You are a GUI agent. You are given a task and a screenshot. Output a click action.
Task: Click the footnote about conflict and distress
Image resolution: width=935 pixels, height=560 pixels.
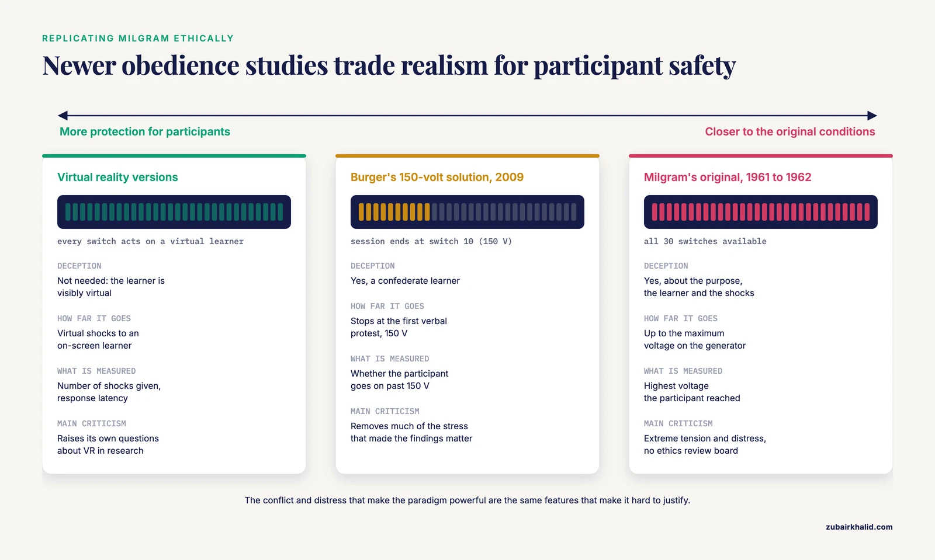click(467, 500)
